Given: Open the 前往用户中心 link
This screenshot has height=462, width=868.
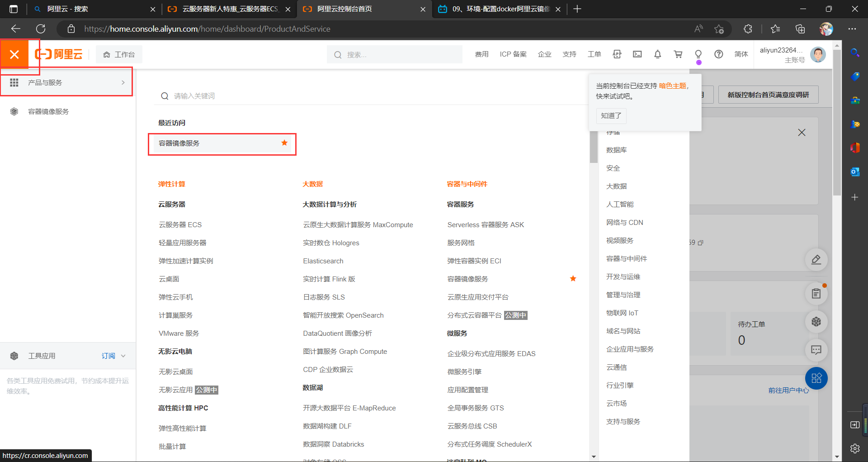Looking at the screenshot, I should (788, 390).
